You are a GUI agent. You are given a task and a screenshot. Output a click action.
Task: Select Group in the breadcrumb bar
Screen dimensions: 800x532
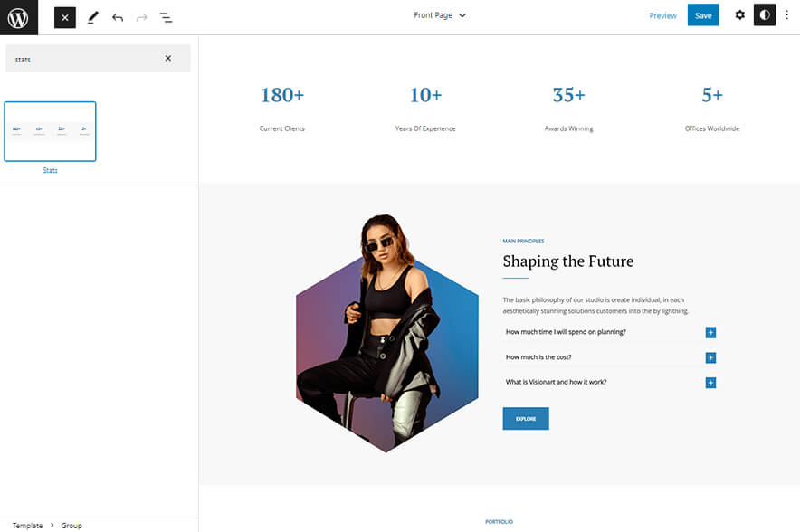click(x=71, y=525)
